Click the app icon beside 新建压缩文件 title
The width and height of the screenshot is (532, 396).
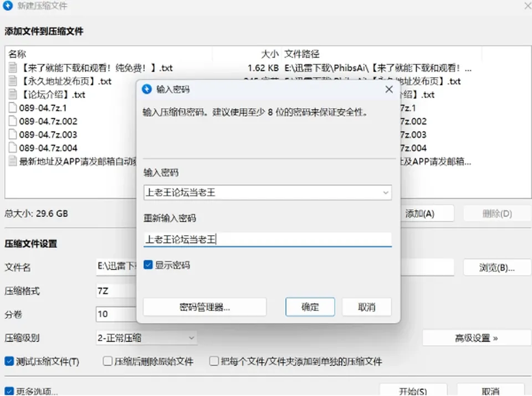(x=7, y=6)
